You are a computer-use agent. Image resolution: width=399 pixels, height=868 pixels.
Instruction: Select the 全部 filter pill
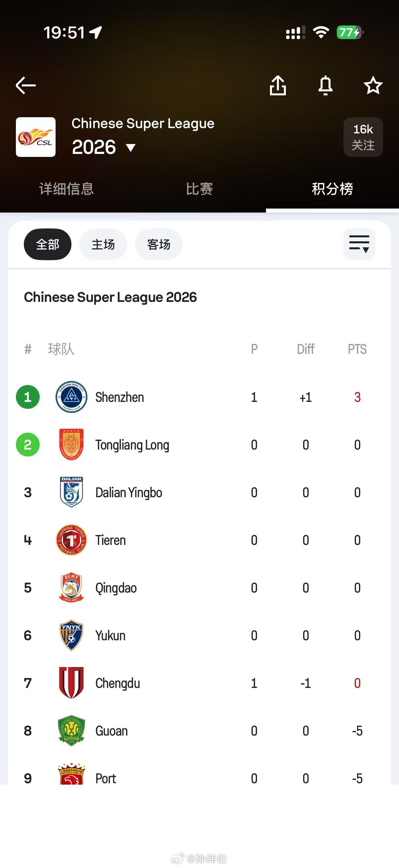point(47,244)
